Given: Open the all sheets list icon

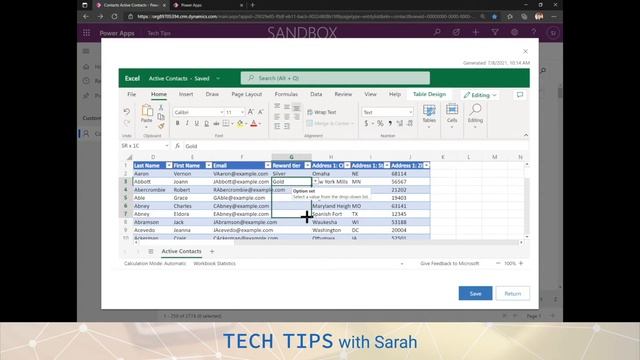Looking at the screenshot, I should 151,251.
